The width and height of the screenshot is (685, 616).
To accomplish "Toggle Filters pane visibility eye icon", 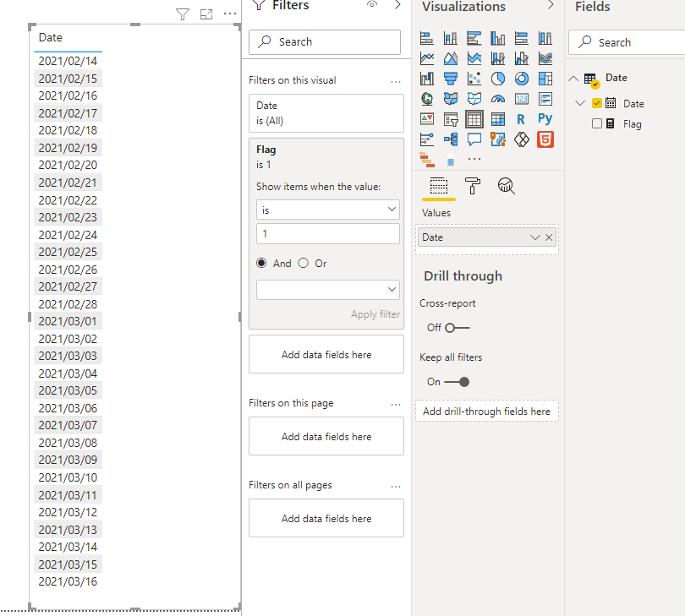I will click(x=372, y=4).
